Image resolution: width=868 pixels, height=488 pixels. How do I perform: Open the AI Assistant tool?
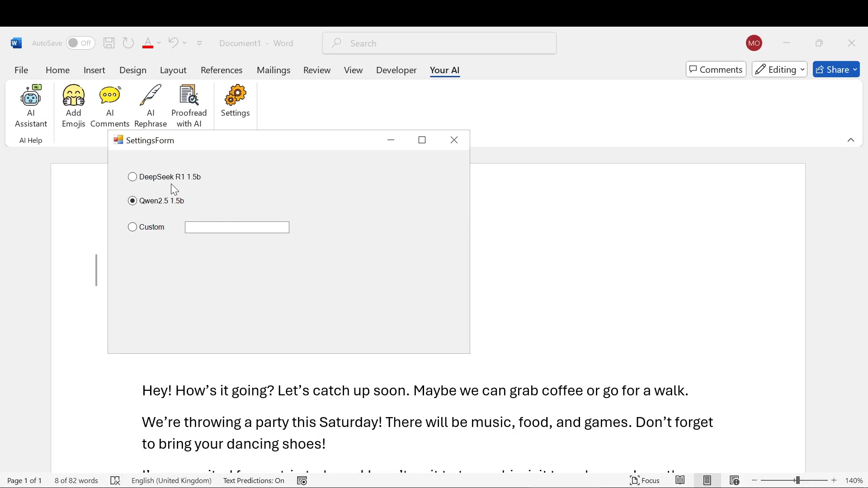coord(31,106)
